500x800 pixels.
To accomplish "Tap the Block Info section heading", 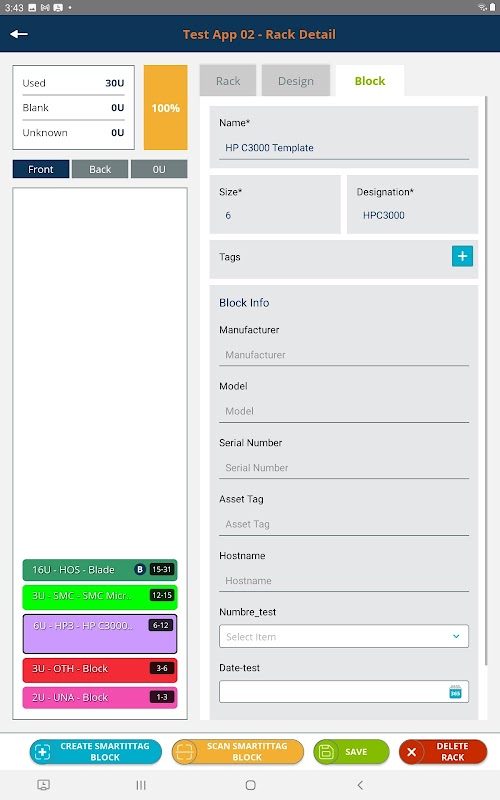I will pyautogui.click(x=244, y=303).
